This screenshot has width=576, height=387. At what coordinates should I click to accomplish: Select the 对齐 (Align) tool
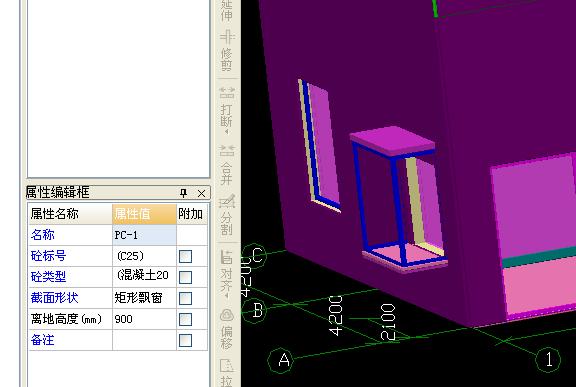[x=227, y=274]
